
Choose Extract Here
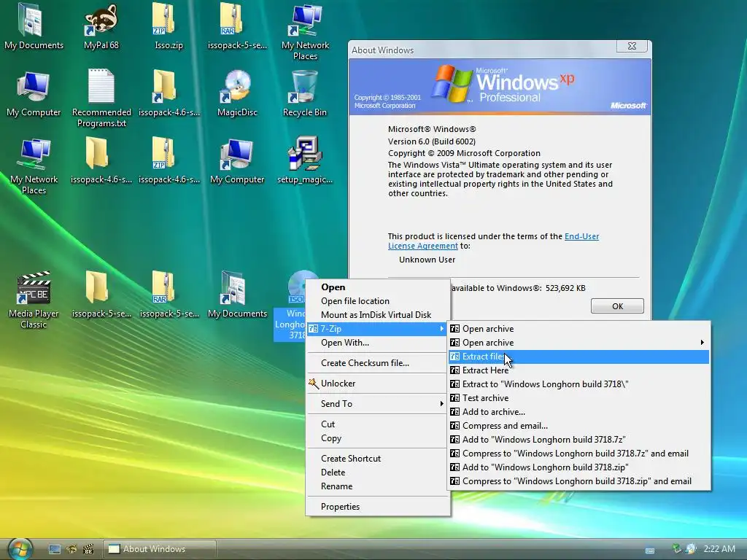click(x=578, y=370)
